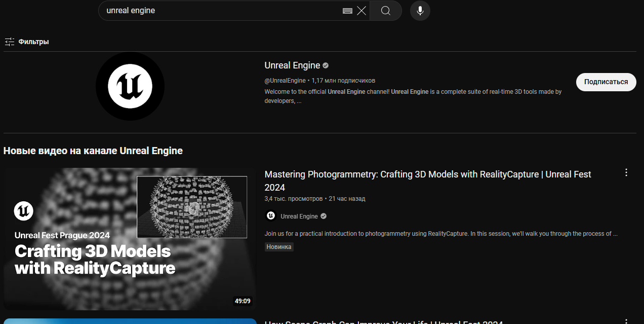Viewport: 644px width, 324px height.
Task: Click Unreal Engine channel name below video
Action: click(x=299, y=217)
